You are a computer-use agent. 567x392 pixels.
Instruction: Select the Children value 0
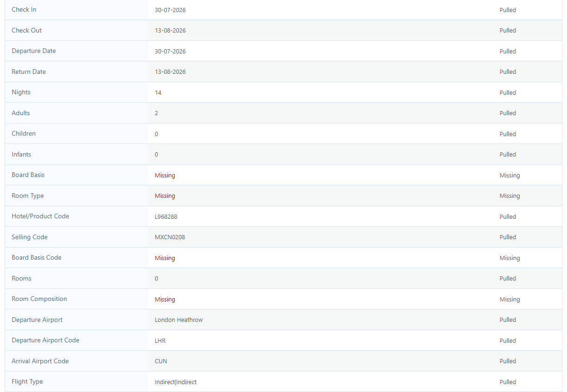pos(156,134)
